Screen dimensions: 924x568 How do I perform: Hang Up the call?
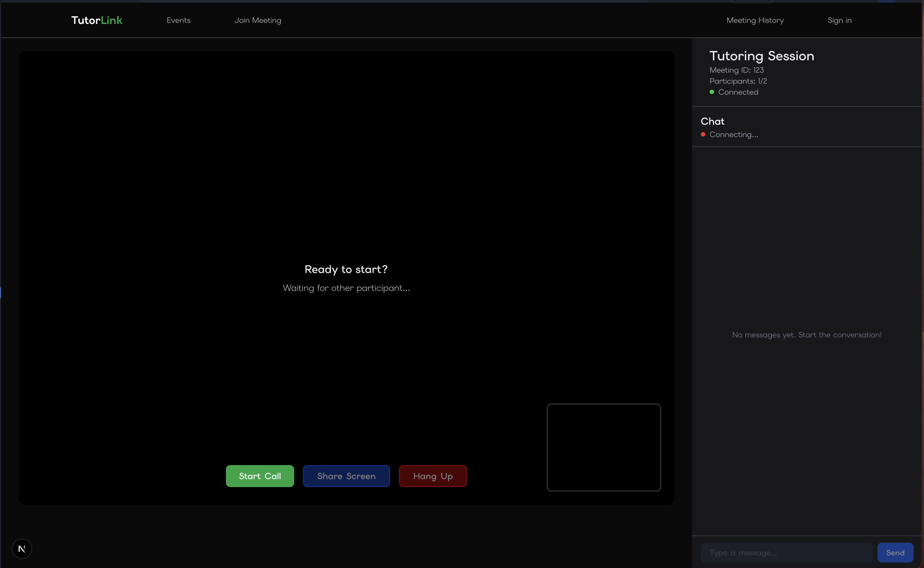[433, 476]
